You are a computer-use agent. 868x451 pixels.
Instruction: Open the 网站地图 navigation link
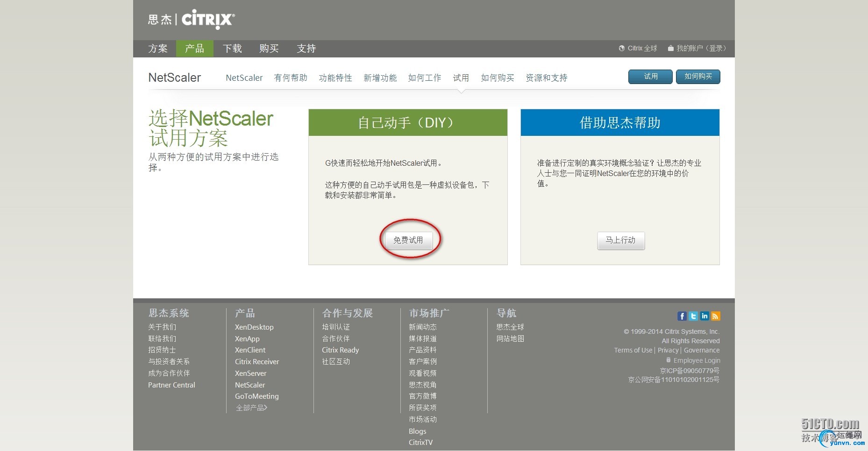pos(510,338)
